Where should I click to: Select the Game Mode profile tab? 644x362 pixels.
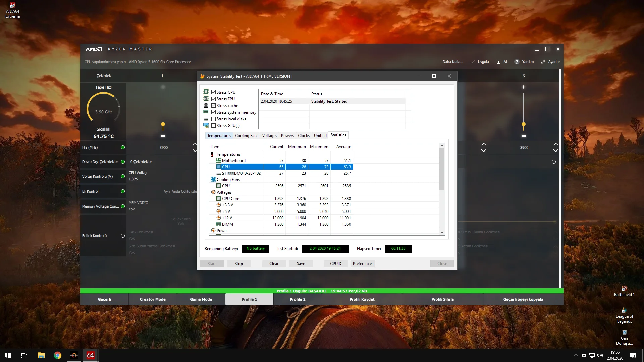(201, 299)
